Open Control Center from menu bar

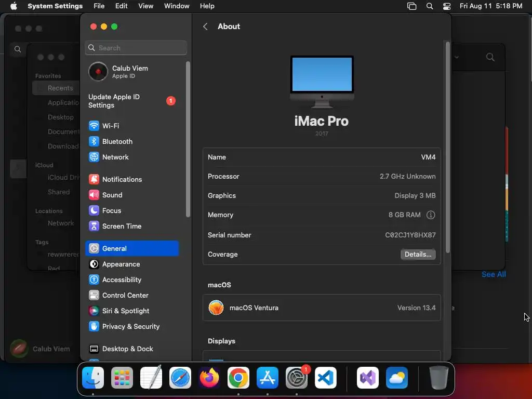pyautogui.click(x=447, y=6)
